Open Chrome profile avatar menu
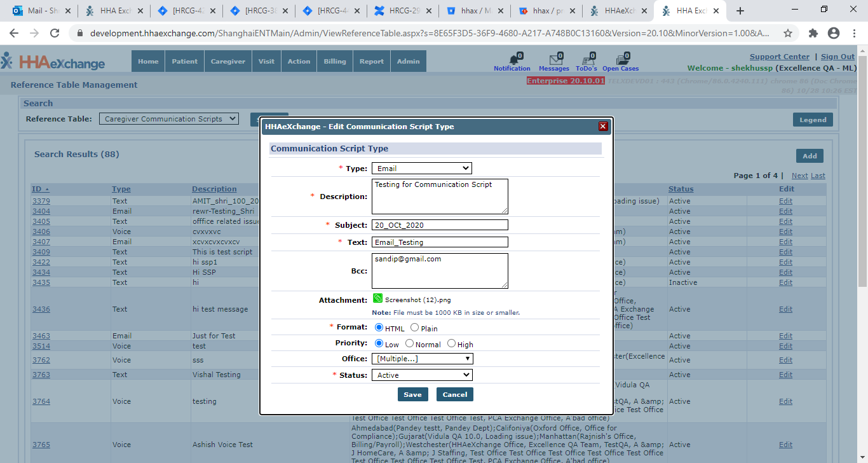The image size is (868, 463). (834, 34)
